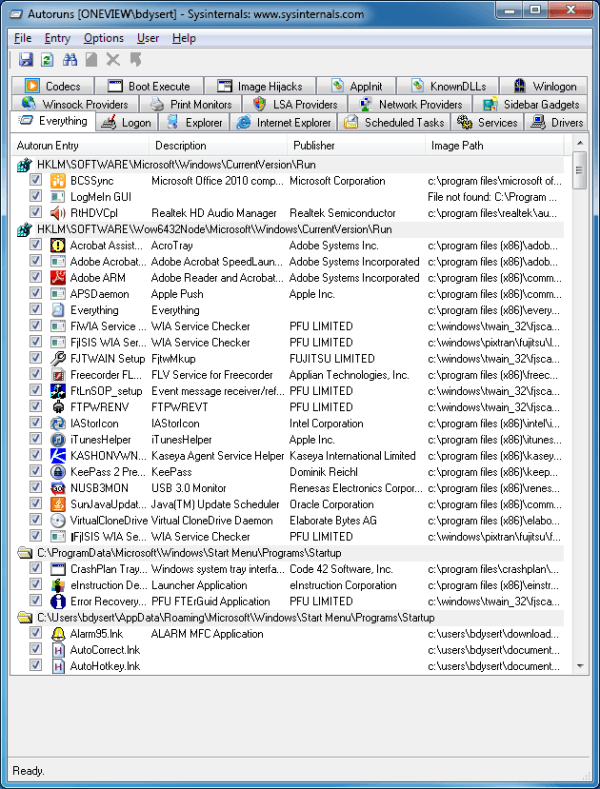The width and height of the screenshot is (600, 789).
Task: Click the KASHONVWN Kaseya icon
Action: [58, 455]
